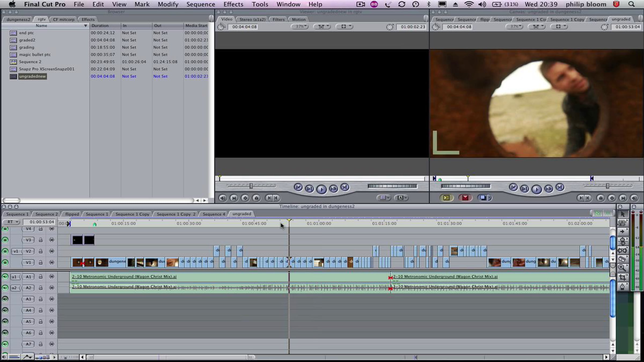Open the Viewer view options pop-up

345,27
